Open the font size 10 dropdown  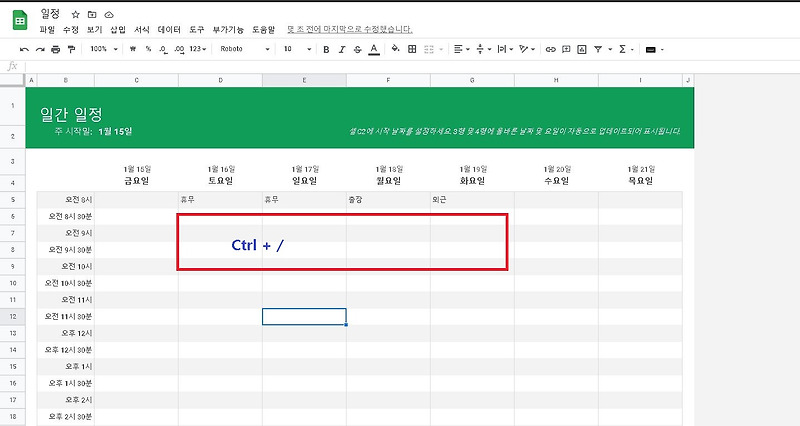click(x=297, y=49)
